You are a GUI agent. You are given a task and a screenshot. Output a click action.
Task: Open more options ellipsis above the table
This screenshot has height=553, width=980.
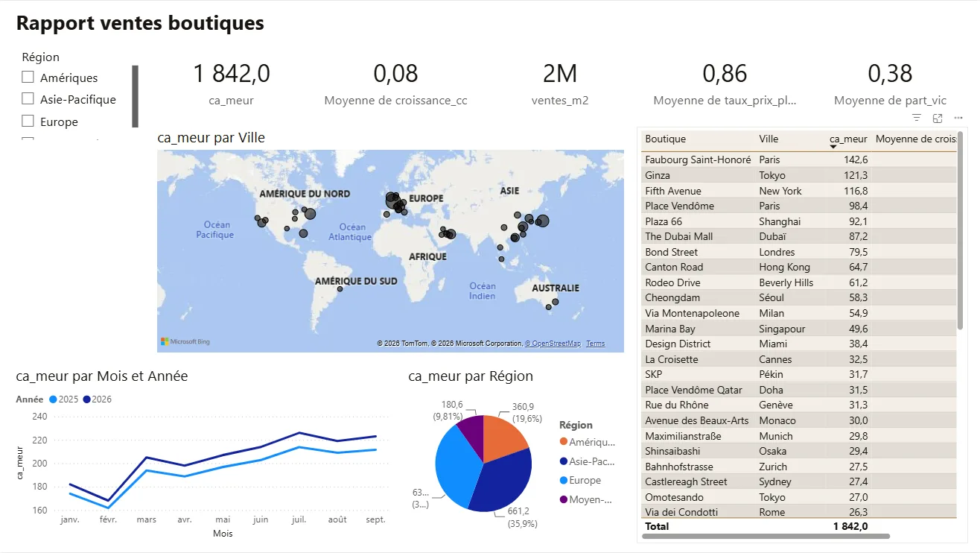pos(958,118)
